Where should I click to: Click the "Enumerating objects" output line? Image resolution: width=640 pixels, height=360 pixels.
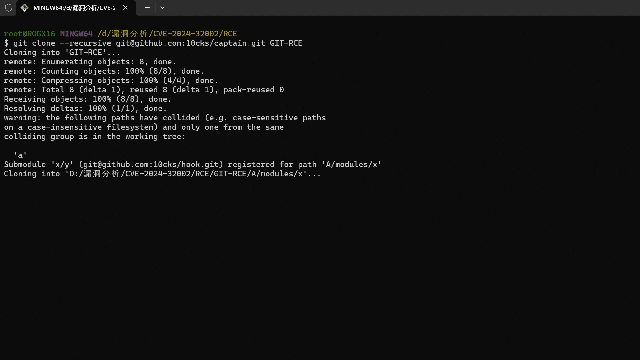(90, 62)
